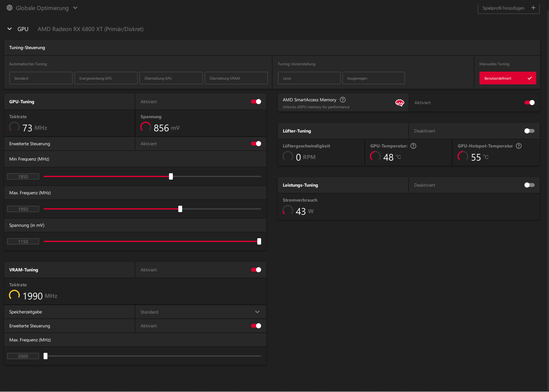549x392 pixels.
Task: Toggle GPU Erweiterte Steuerung switch
Action: (256, 144)
